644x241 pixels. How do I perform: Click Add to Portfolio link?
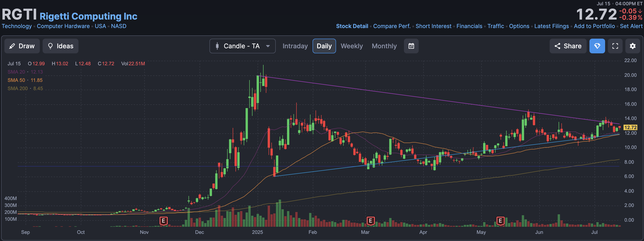point(594,26)
